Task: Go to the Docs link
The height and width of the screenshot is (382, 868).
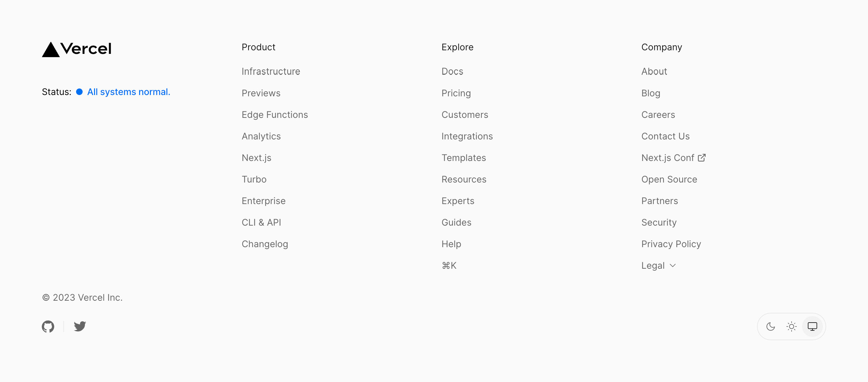Action: coord(452,72)
